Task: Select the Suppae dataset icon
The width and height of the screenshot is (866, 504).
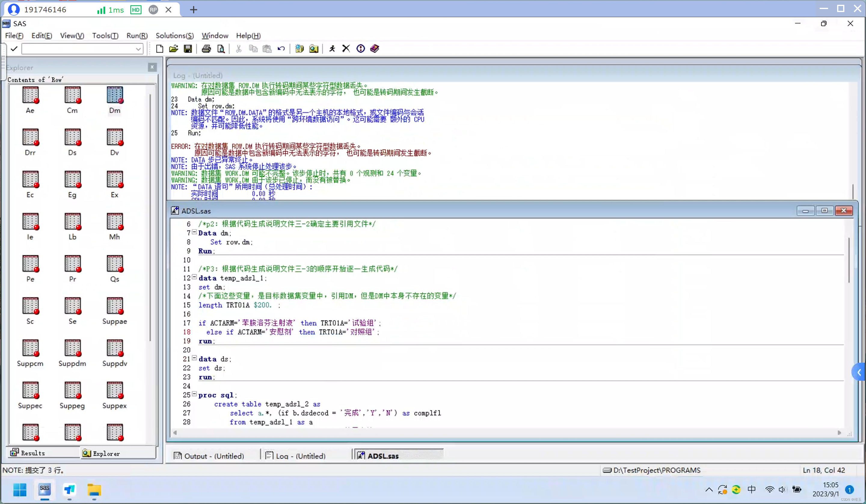Action: (x=115, y=311)
